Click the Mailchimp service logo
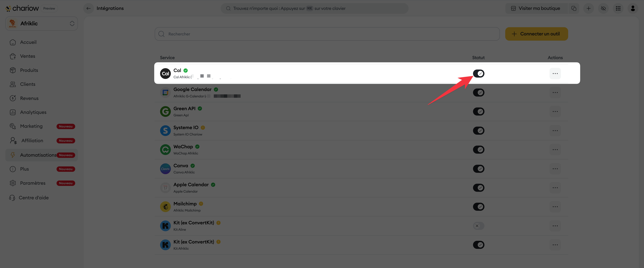Image resolution: width=644 pixels, height=268 pixels. coord(165,207)
